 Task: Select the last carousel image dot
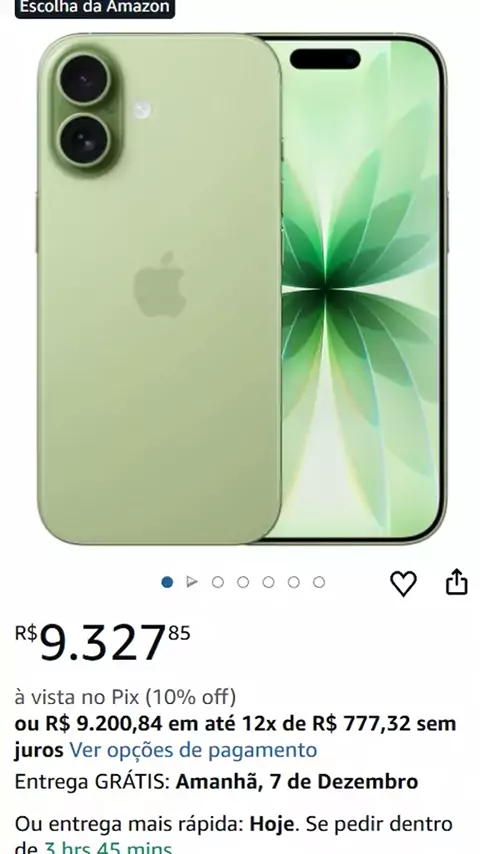point(319,582)
